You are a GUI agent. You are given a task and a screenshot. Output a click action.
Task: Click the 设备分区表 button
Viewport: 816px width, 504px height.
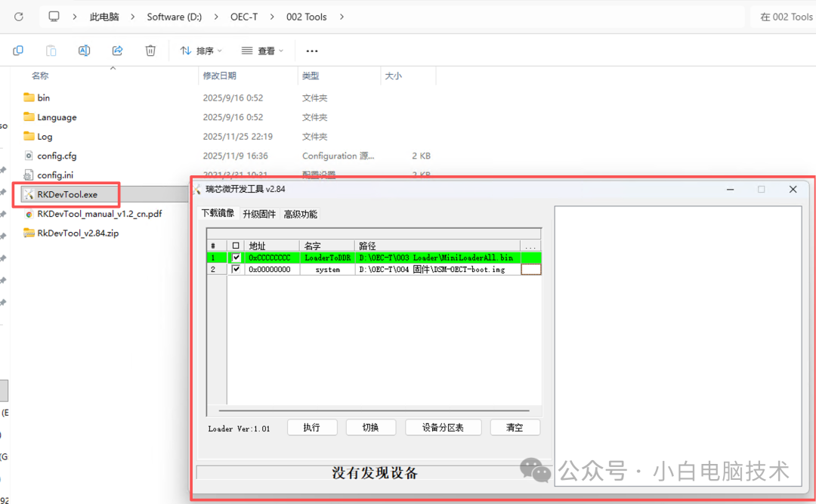click(443, 428)
